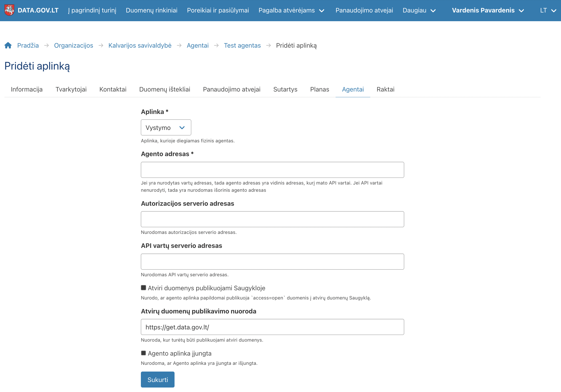Click the DATA.GOV.LT coat of arms logo
This screenshot has height=392, width=561.
[9, 10]
